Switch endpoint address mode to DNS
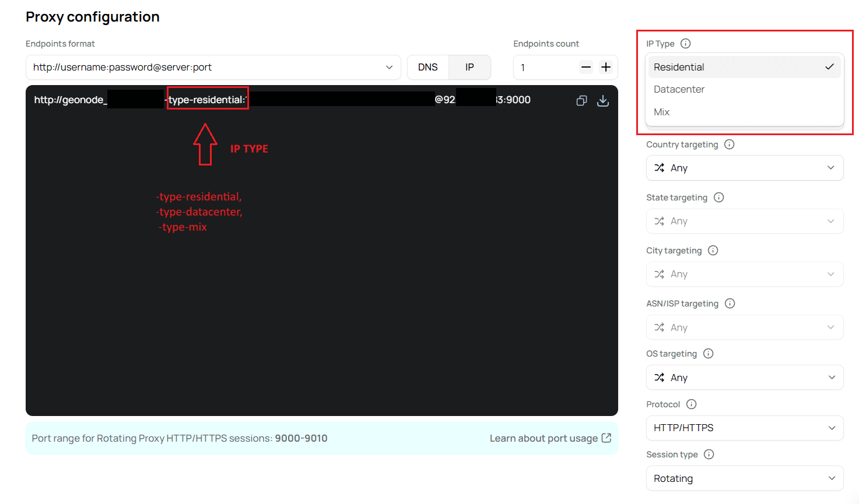Viewport: 859px width, 504px height. pyautogui.click(x=428, y=67)
